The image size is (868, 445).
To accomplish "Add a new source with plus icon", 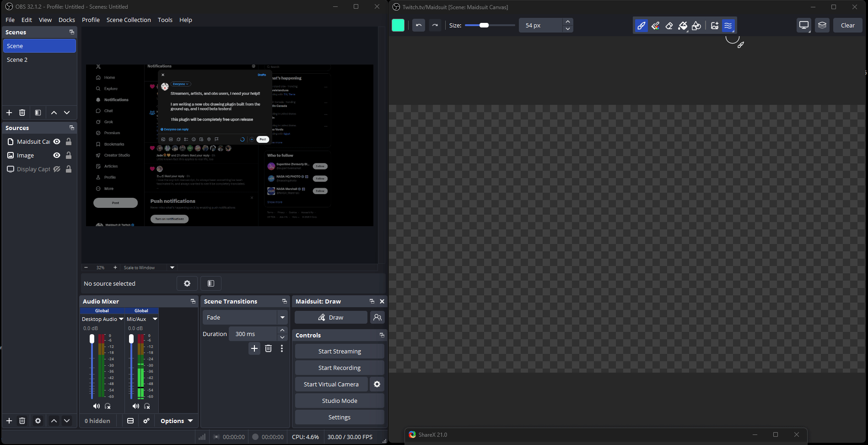I will [9, 421].
